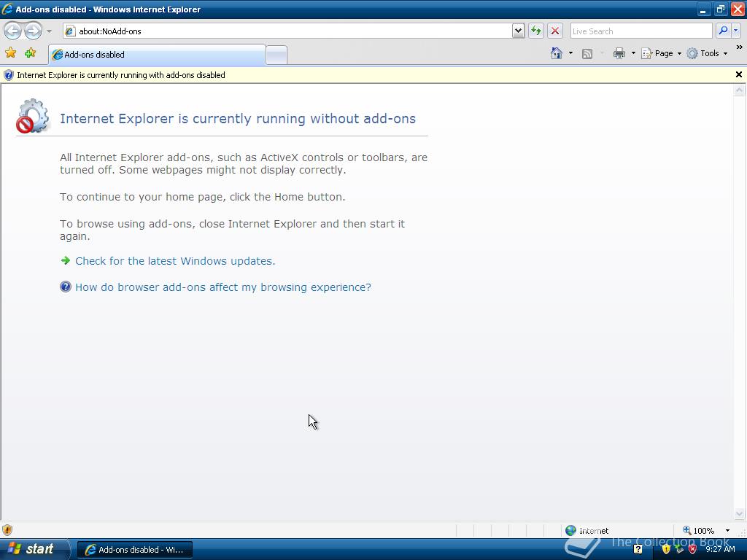Select the Add-ons disabled tab

[158, 55]
